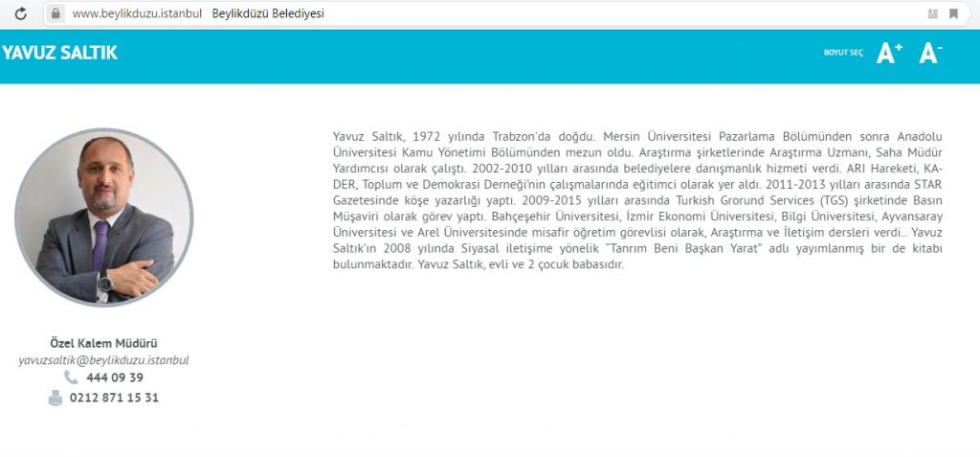Click the padlock site security icon
This screenshot has height=457, width=980.
(56, 14)
